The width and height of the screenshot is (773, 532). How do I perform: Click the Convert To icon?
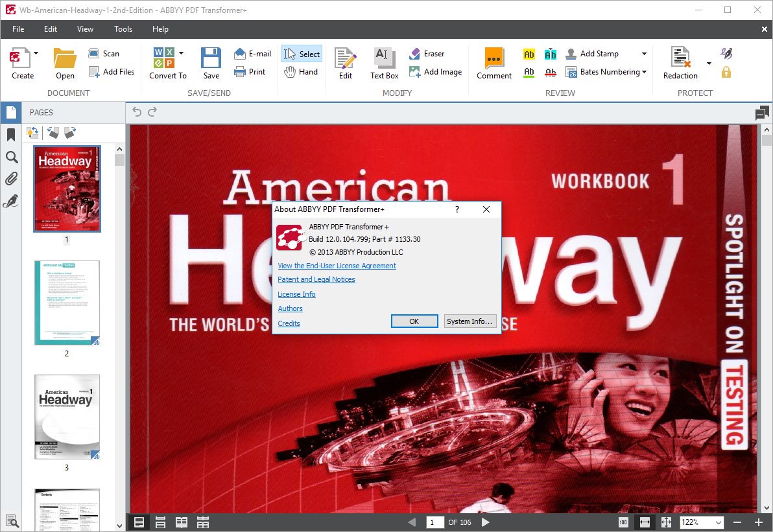(x=164, y=58)
